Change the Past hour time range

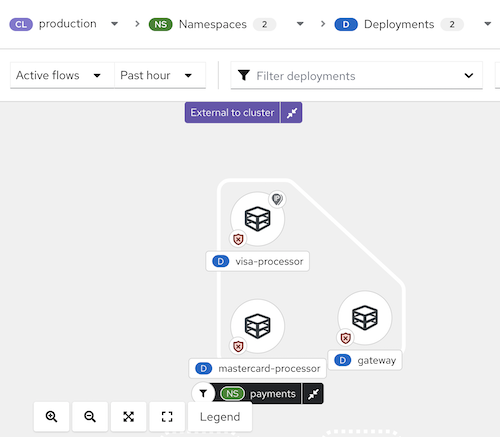click(160, 75)
